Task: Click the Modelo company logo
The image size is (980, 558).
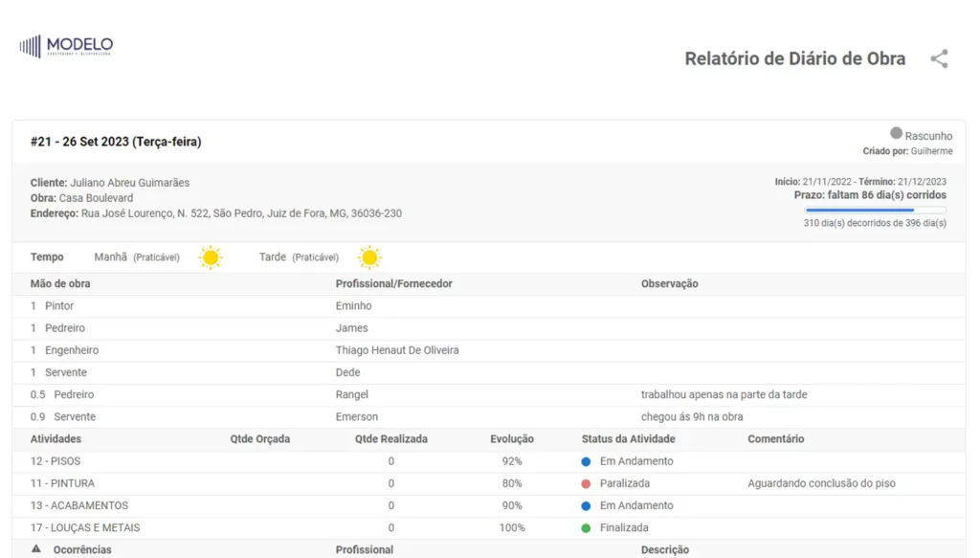Action: [x=66, y=46]
